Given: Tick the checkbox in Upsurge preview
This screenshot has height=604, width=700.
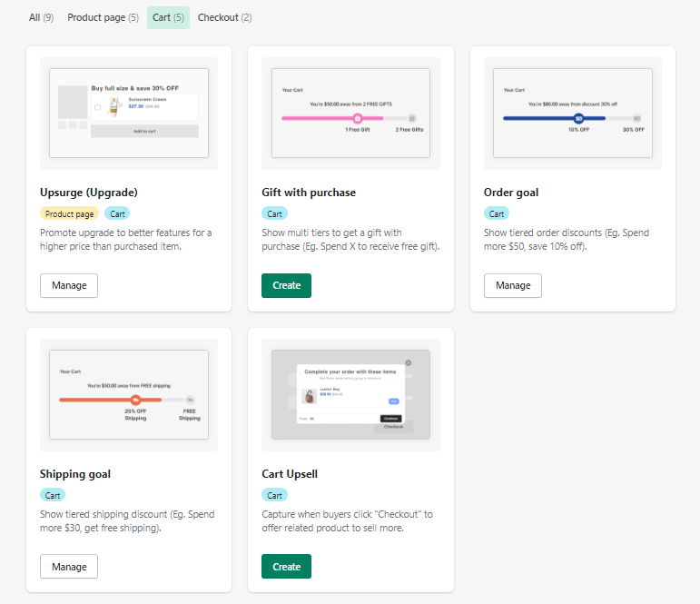Looking at the screenshot, I should (98, 107).
